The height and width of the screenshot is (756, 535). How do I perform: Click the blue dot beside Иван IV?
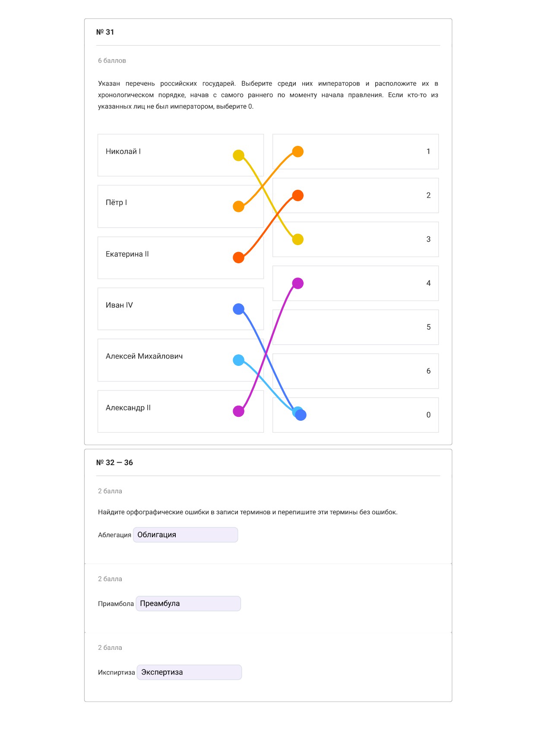[x=238, y=309]
